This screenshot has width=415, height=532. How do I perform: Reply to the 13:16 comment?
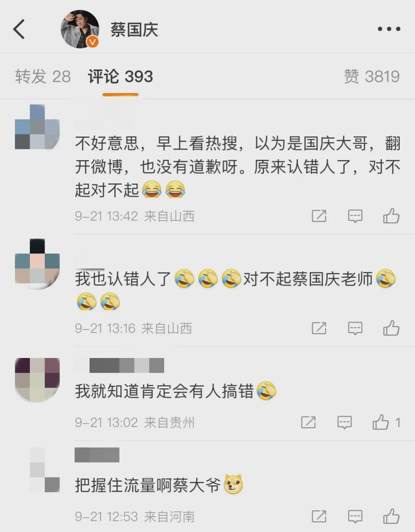tap(355, 328)
